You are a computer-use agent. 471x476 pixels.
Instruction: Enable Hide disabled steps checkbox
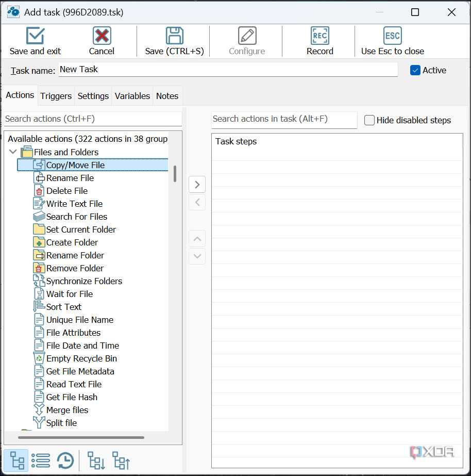369,120
